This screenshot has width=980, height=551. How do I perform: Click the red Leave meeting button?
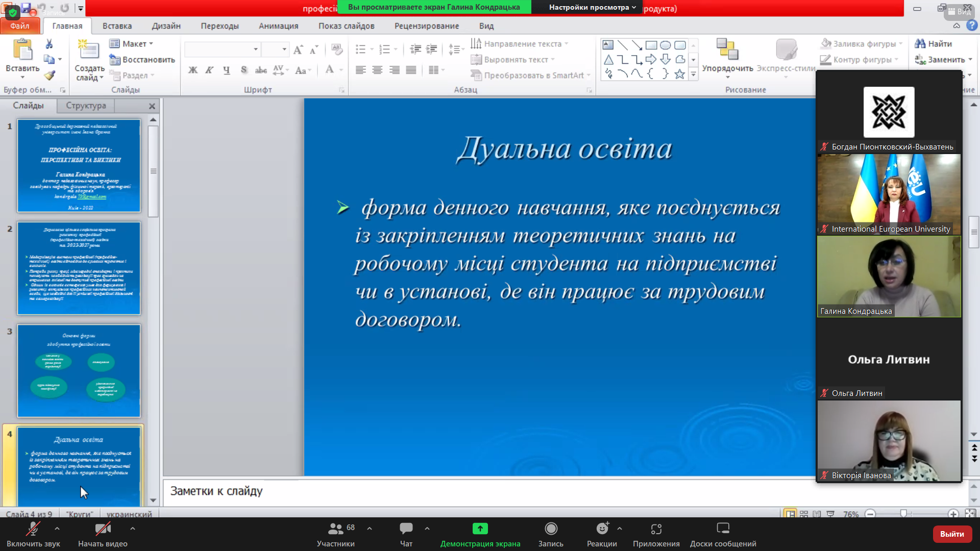tap(951, 534)
